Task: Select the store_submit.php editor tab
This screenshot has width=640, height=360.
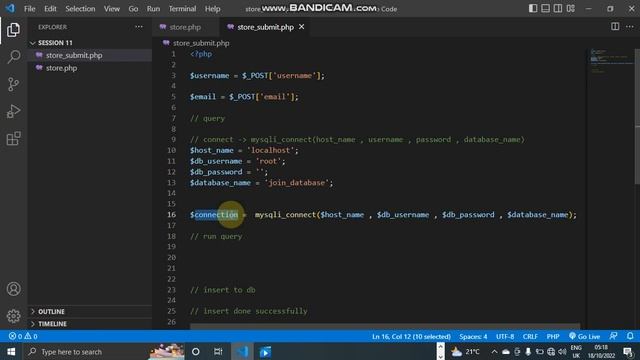Action: [265, 27]
